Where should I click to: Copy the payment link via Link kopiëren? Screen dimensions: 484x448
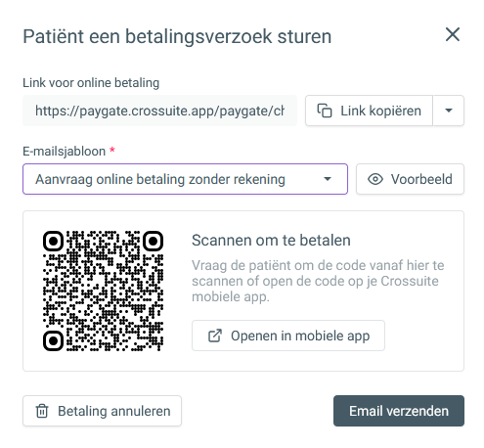(x=369, y=111)
